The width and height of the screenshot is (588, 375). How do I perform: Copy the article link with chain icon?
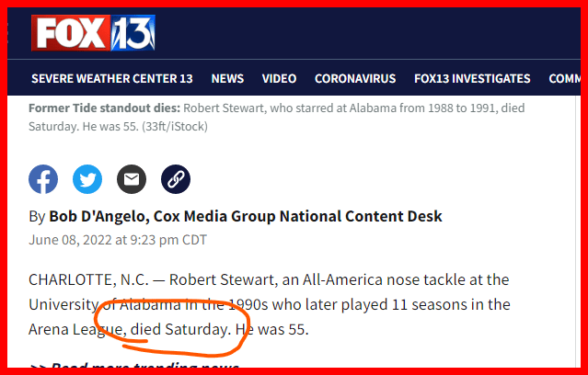176,178
